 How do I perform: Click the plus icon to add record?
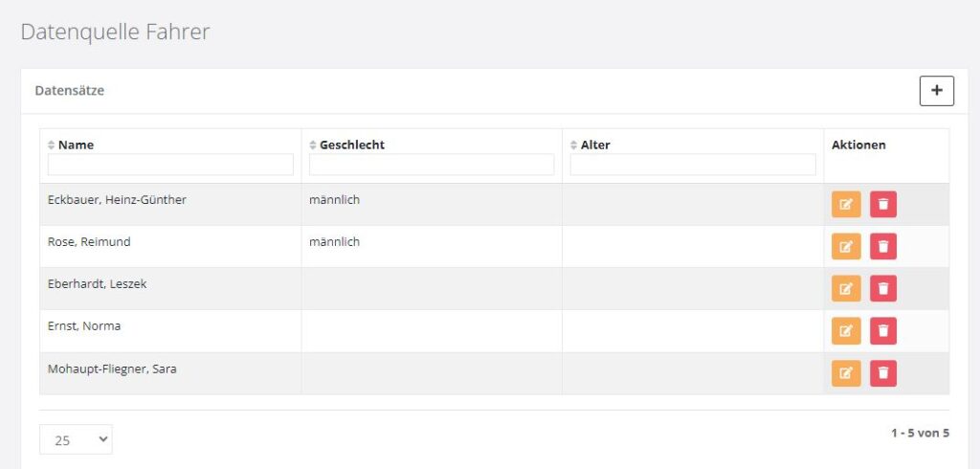936,91
